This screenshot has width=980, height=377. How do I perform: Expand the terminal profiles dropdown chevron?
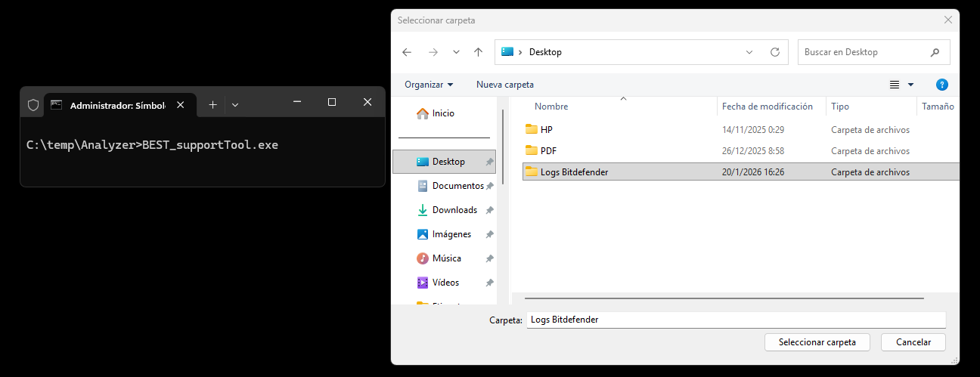[235, 105]
